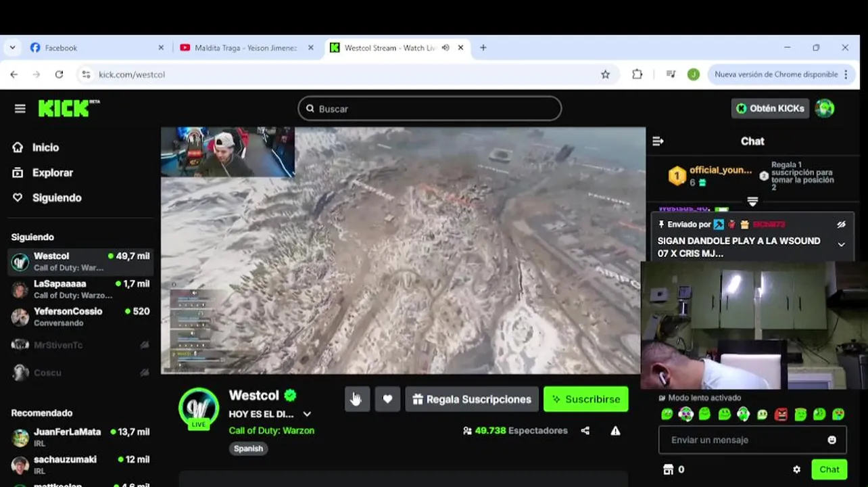View site information icon in address bar
The height and width of the screenshot is (487, 868).
click(x=85, y=74)
